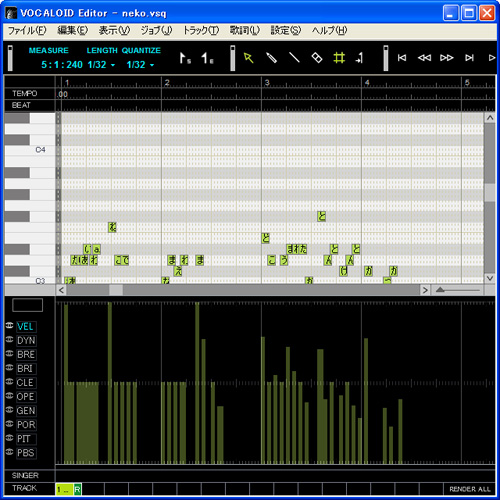
Task: Start playback with play button
Action: 492,58
